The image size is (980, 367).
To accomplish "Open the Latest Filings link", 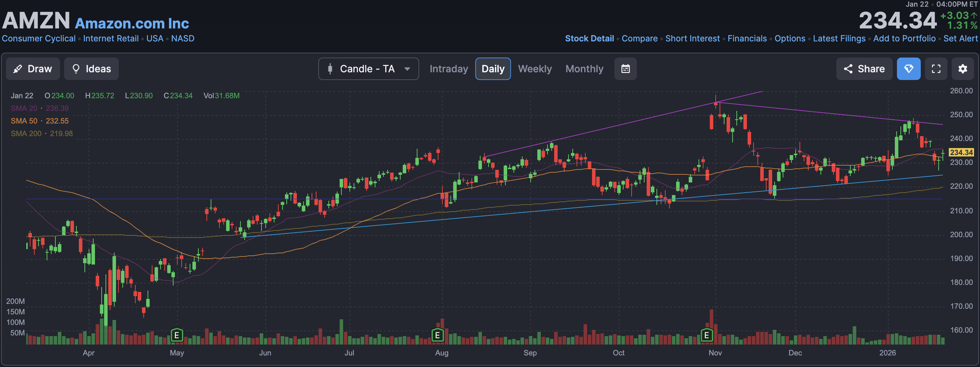I will tap(839, 39).
